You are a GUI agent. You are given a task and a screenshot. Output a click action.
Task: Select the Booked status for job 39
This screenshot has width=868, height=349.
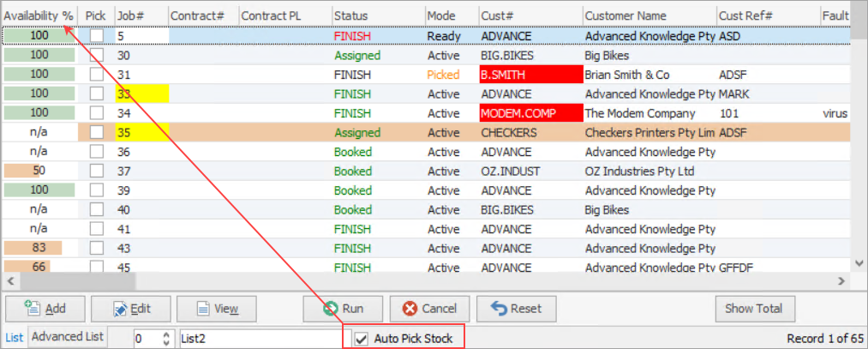tap(353, 190)
